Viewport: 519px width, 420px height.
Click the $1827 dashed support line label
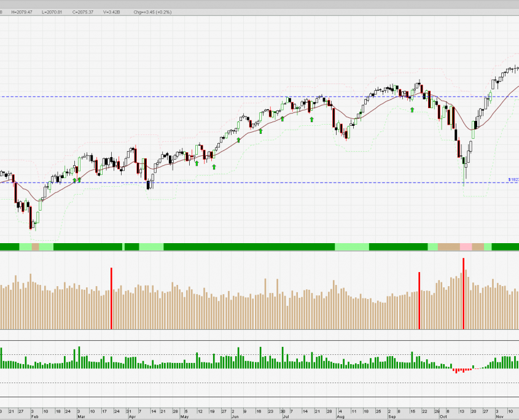pos(513,179)
